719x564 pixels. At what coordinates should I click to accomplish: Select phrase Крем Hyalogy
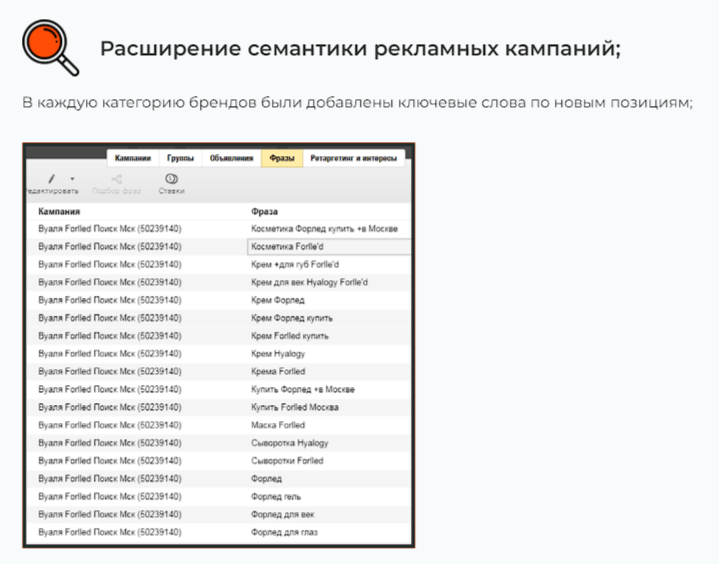(278, 354)
